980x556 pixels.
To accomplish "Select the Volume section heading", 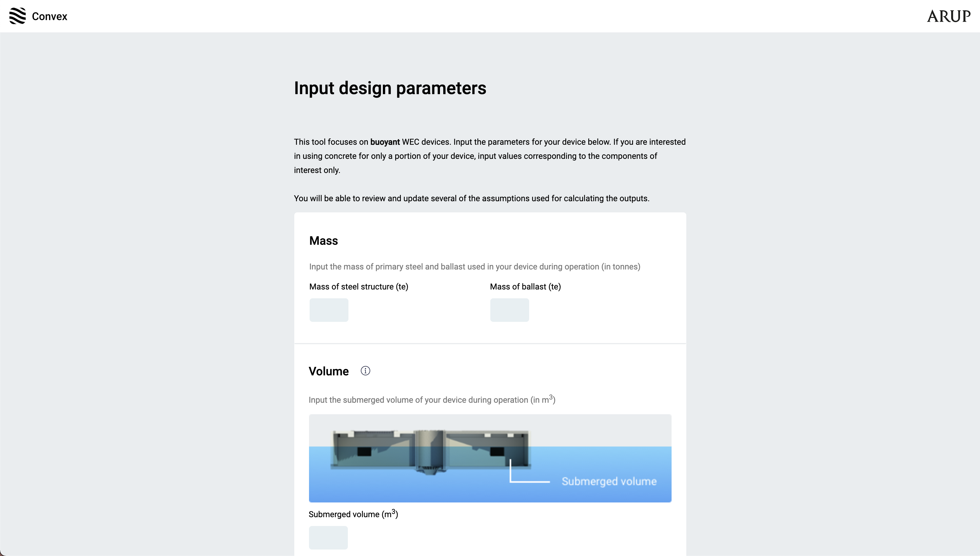I will [328, 371].
